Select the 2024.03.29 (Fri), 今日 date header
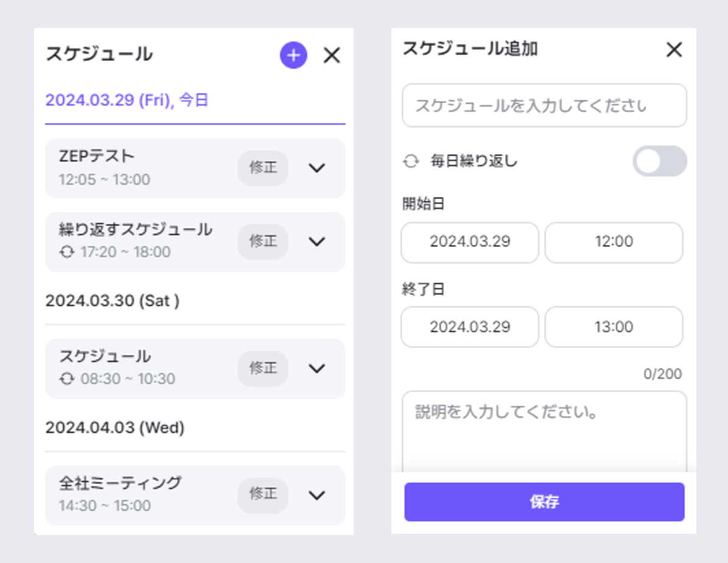This screenshot has height=563, width=728. point(127,101)
